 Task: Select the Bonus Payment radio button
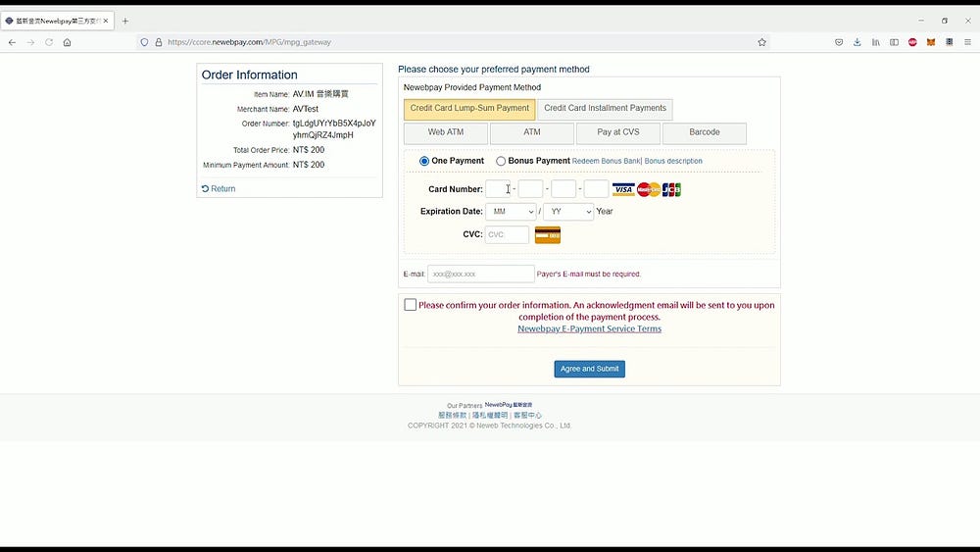pyautogui.click(x=501, y=162)
